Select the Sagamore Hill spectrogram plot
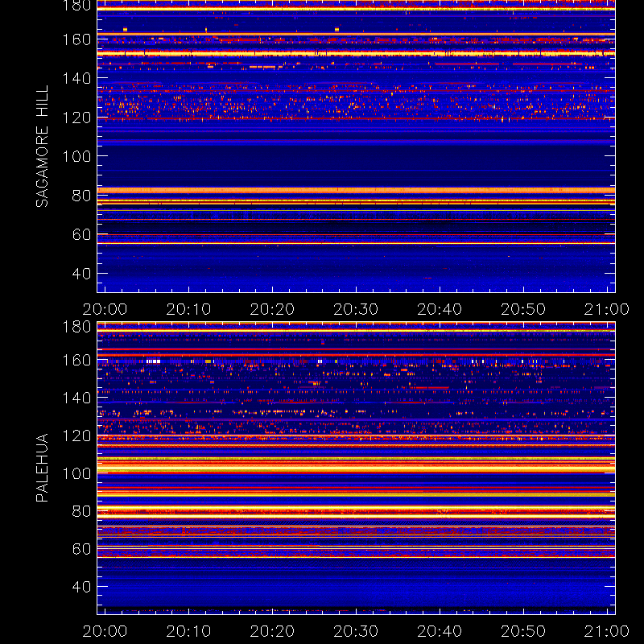 [356, 147]
